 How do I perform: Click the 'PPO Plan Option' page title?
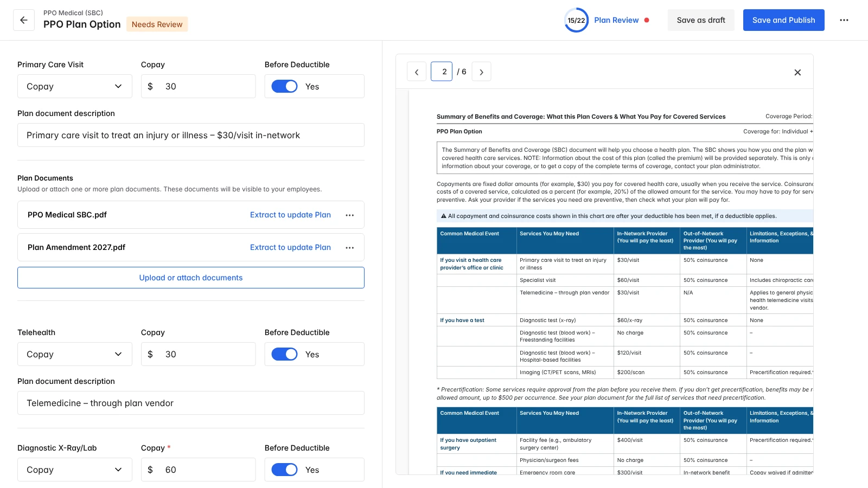pos(82,24)
